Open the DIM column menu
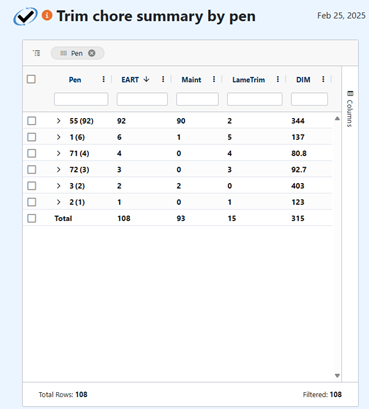Image resolution: width=369 pixels, height=409 pixels. [x=323, y=79]
